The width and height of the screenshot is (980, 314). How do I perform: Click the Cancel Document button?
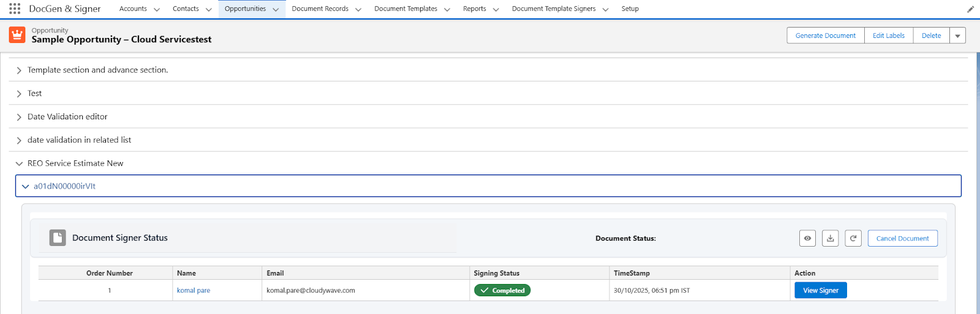902,238
